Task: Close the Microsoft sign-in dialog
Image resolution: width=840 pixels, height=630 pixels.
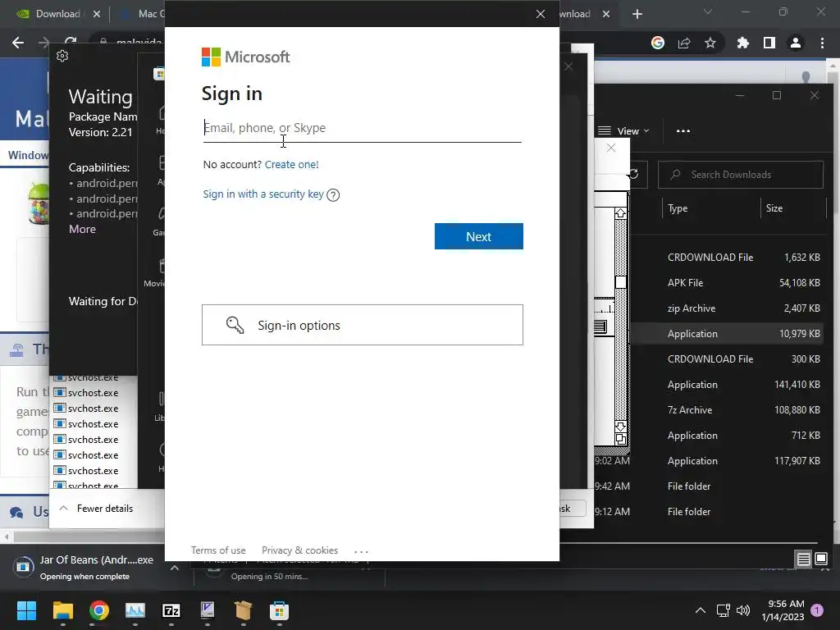Action: click(541, 14)
